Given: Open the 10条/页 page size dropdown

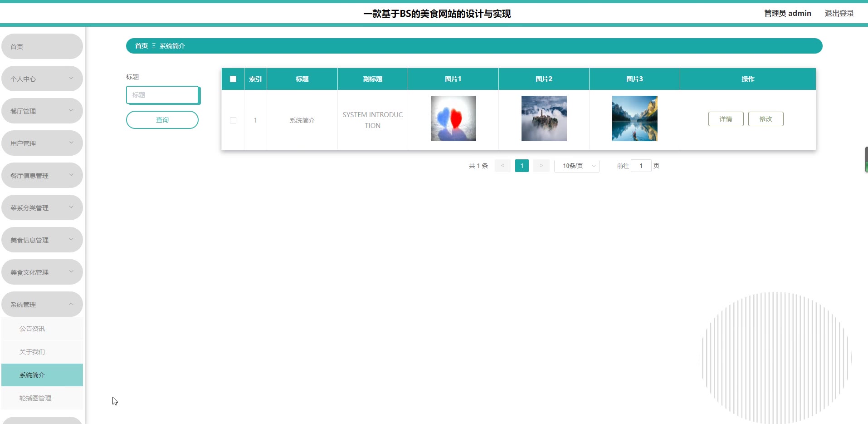Looking at the screenshot, I should click(577, 166).
